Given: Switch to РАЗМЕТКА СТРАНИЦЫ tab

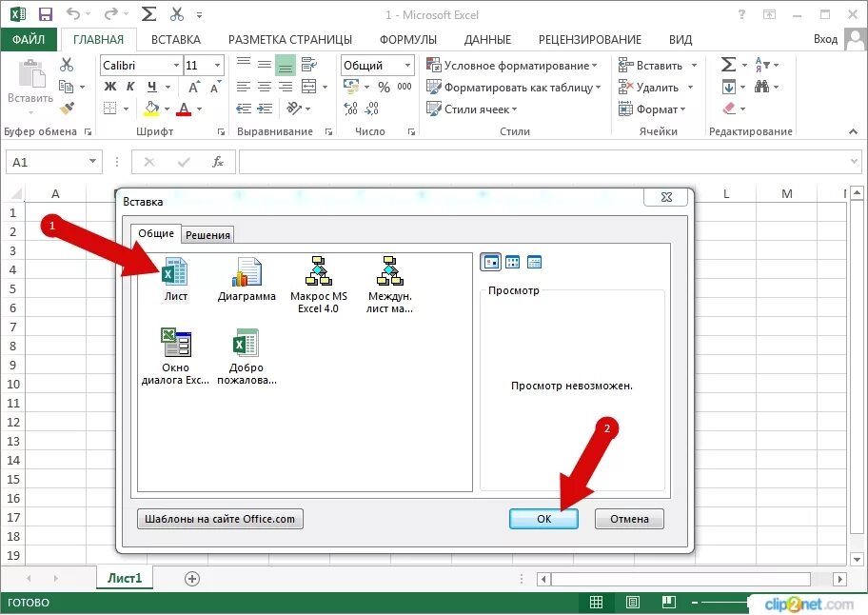Looking at the screenshot, I should point(290,39).
